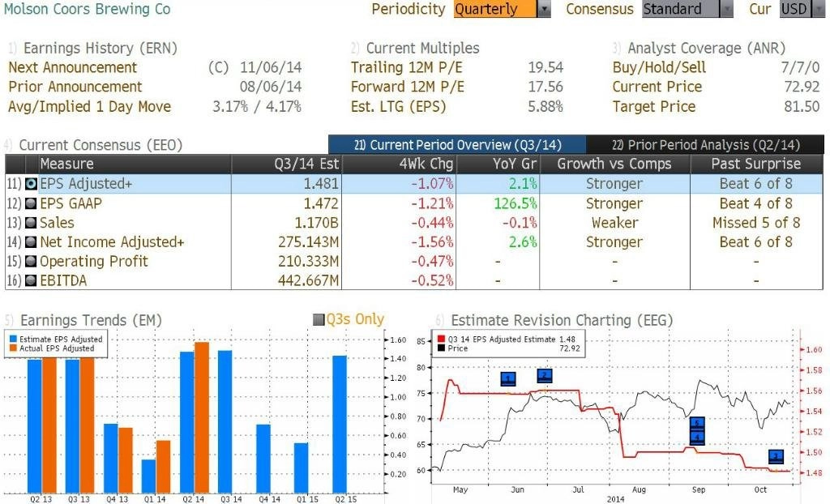Select the EPS GAAP radio button
830x504 pixels.
[x=32, y=203]
